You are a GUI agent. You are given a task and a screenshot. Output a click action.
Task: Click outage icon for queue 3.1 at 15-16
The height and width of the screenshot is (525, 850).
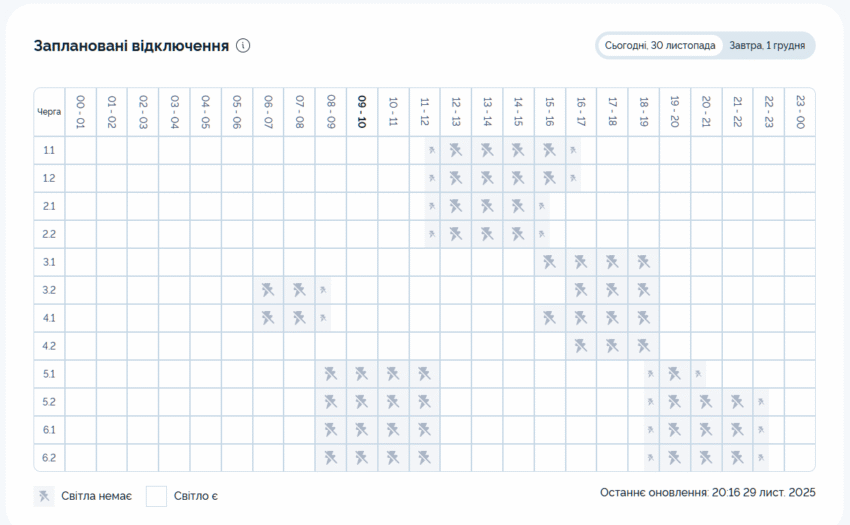pos(549,262)
